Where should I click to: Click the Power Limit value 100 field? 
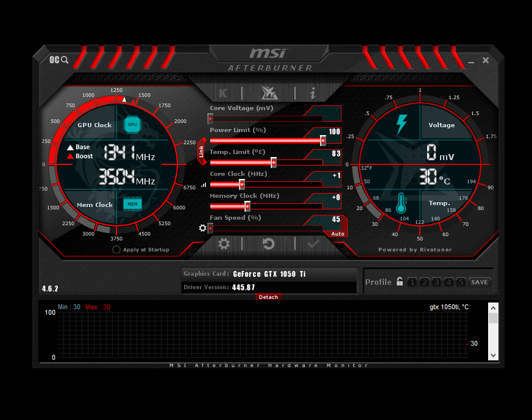point(334,131)
